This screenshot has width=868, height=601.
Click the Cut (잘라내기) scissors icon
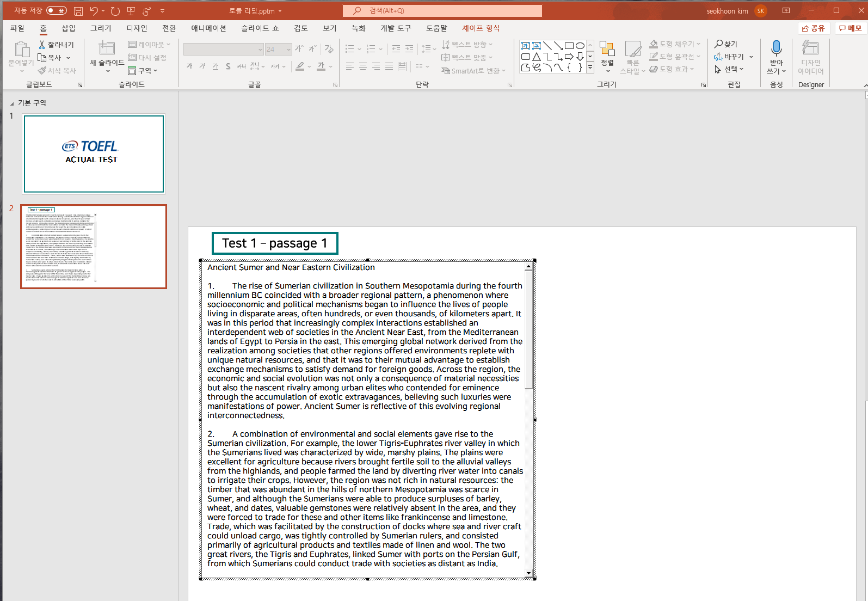pyautogui.click(x=42, y=45)
